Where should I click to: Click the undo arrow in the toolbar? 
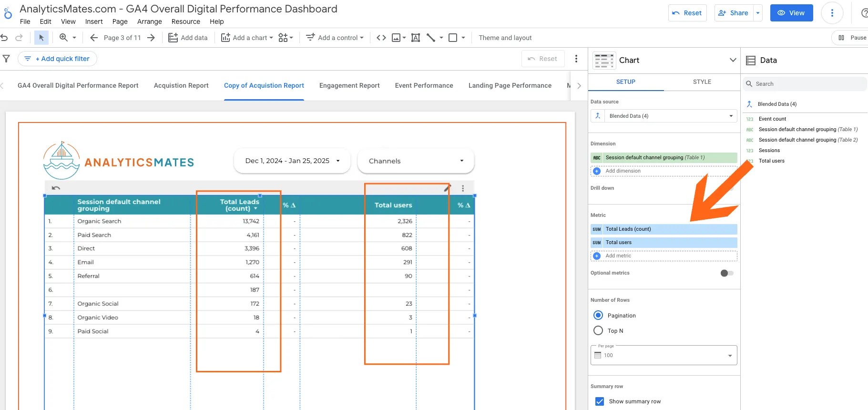[x=4, y=38]
